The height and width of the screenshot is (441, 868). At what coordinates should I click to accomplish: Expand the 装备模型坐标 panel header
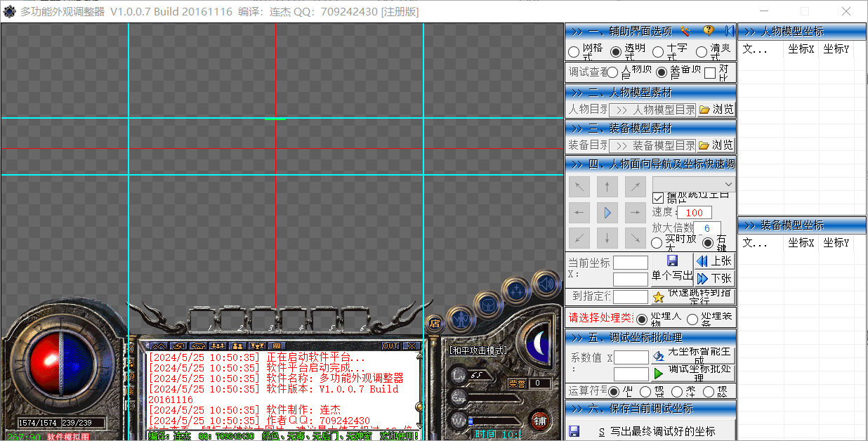(x=802, y=225)
